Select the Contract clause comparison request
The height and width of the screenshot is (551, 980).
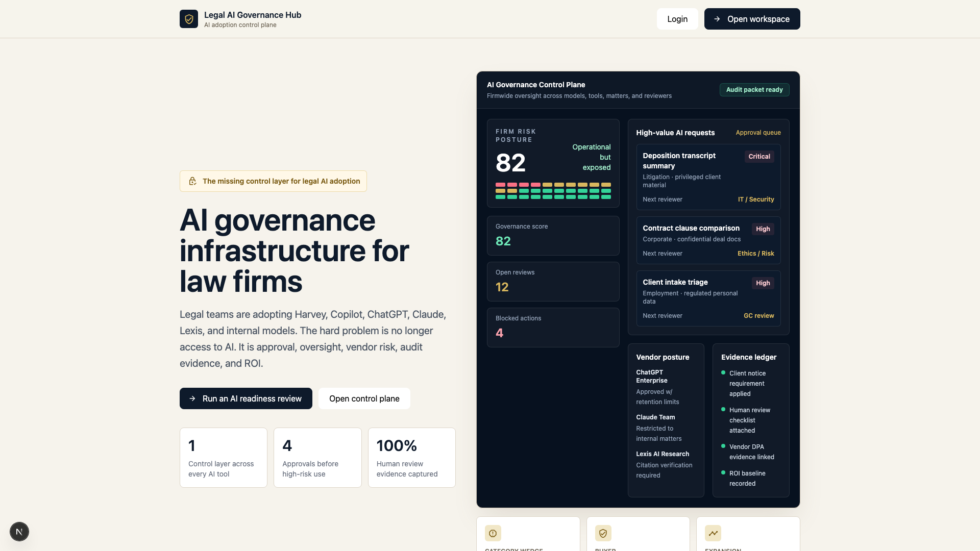pyautogui.click(x=708, y=240)
